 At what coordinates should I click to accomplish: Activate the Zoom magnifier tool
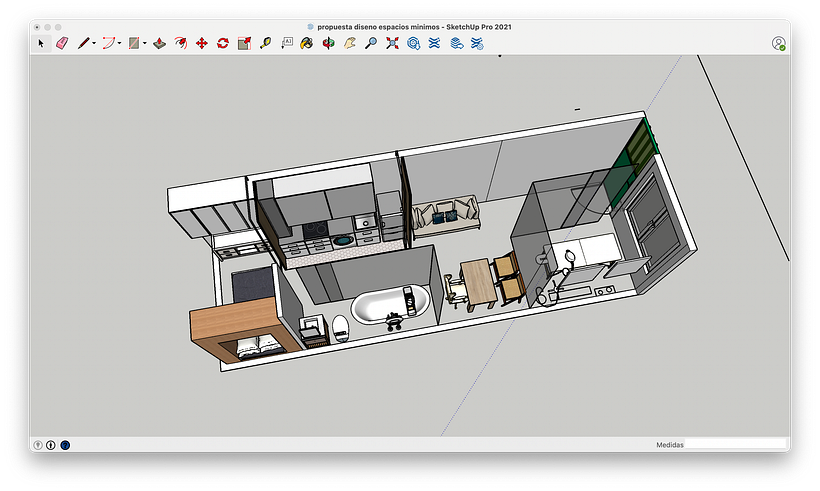tap(371, 43)
